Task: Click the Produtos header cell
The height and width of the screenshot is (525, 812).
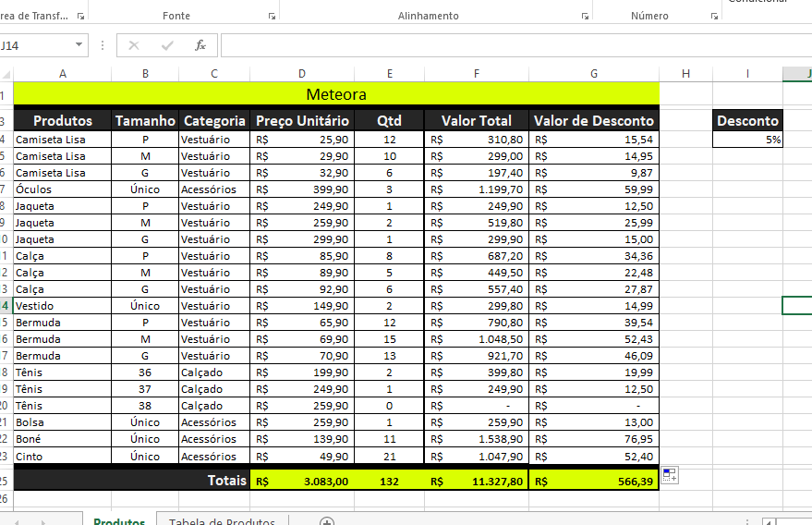Action: [x=63, y=121]
